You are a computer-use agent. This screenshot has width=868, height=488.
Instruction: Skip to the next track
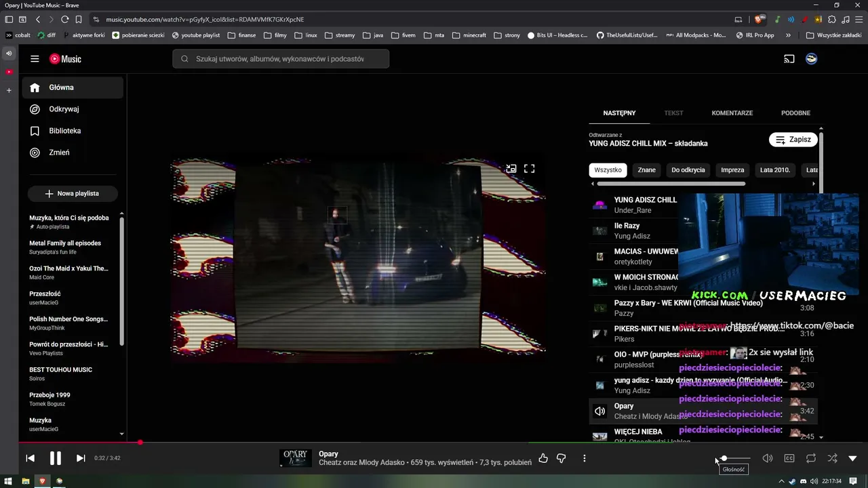pyautogui.click(x=81, y=458)
